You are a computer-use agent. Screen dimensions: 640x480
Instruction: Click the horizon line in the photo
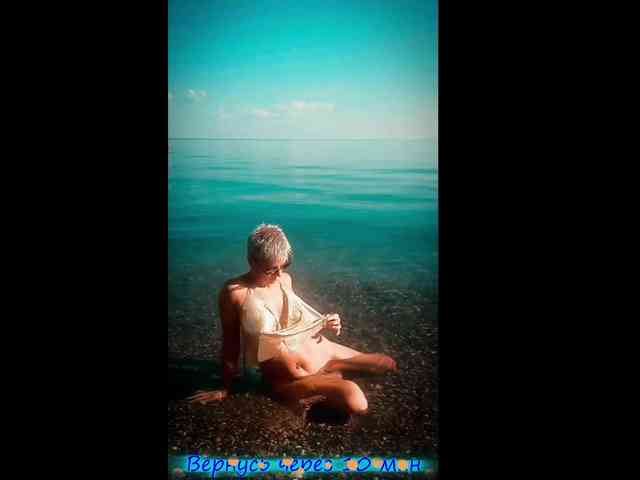pyautogui.click(x=302, y=139)
